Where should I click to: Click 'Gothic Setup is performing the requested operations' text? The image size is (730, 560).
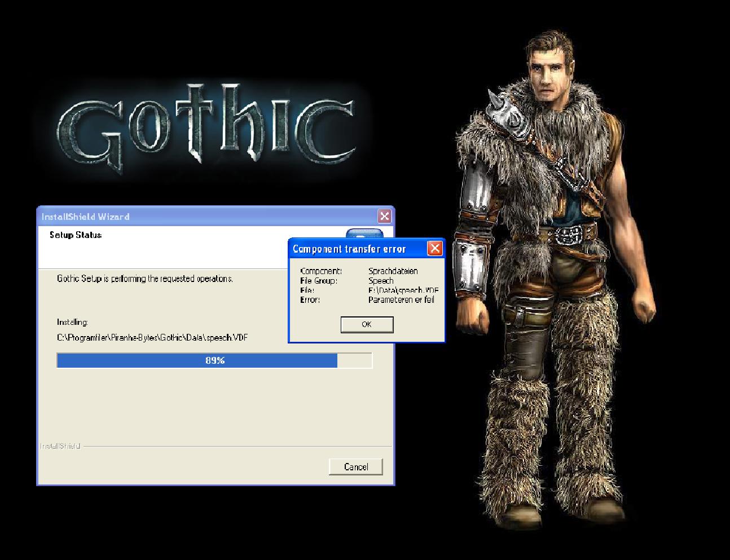tap(145, 279)
